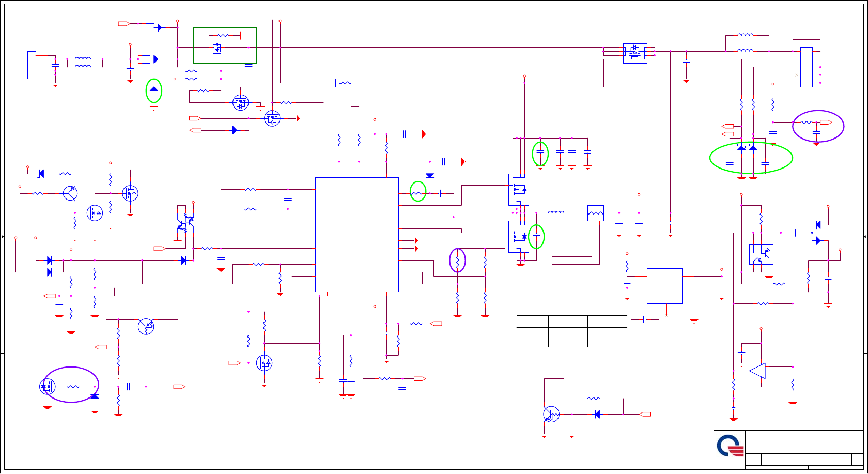Select the small square IC beside the table

[x=664, y=286]
